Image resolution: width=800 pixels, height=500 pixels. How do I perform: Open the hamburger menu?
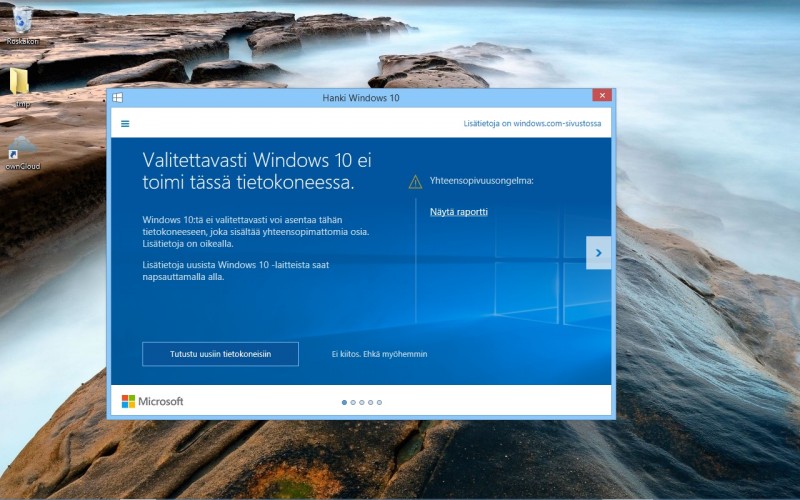click(125, 124)
